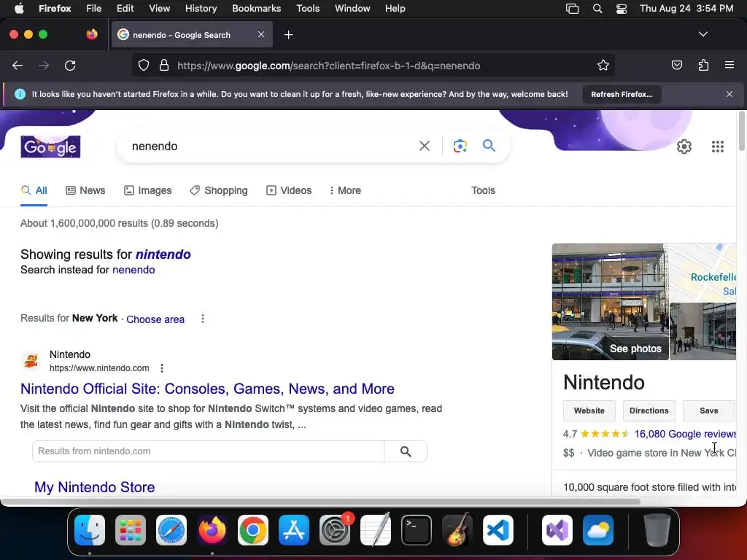747x560 pixels.
Task: Expand the list all tabs chevron
Action: pyautogui.click(x=703, y=34)
